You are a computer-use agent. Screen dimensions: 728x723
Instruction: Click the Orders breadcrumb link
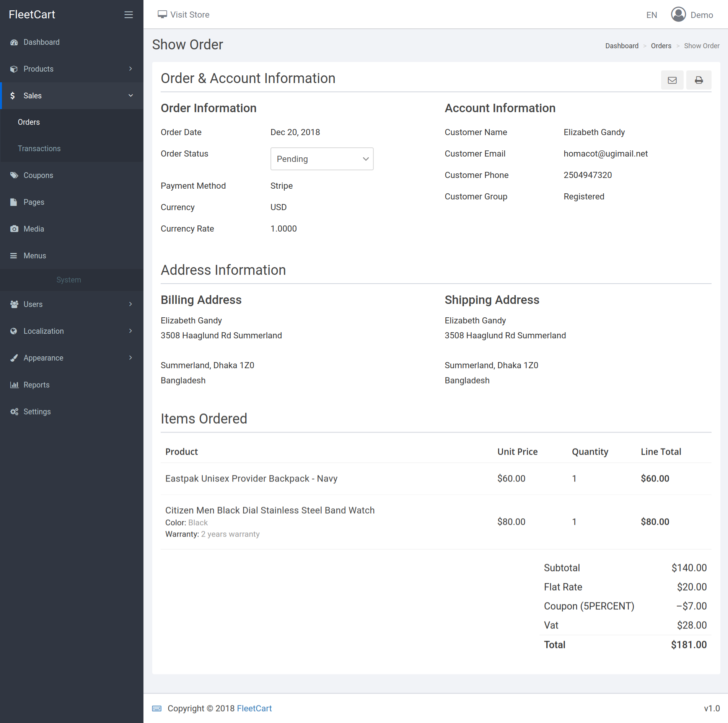click(x=661, y=46)
